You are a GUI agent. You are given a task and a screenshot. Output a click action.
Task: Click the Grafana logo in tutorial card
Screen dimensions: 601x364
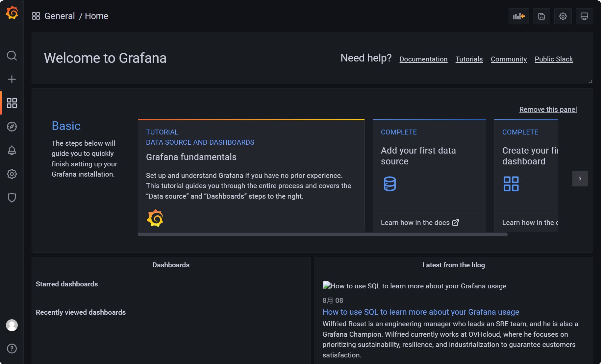tap(155, 218)
